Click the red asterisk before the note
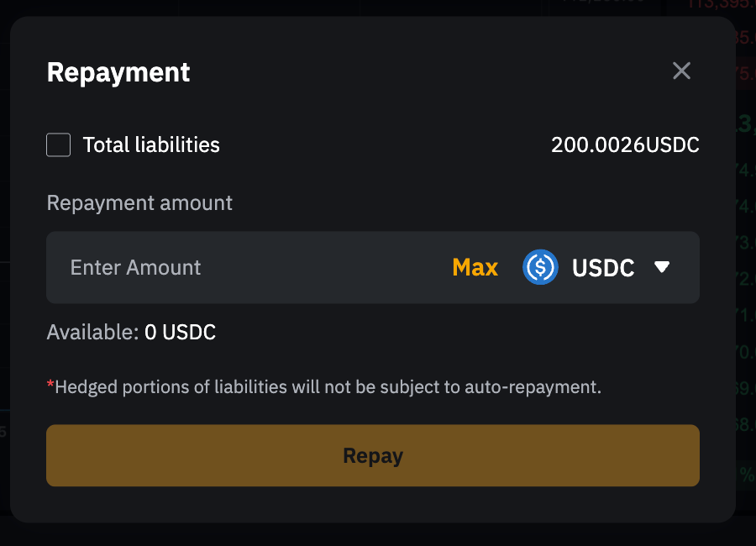 [x=50, y=386]
